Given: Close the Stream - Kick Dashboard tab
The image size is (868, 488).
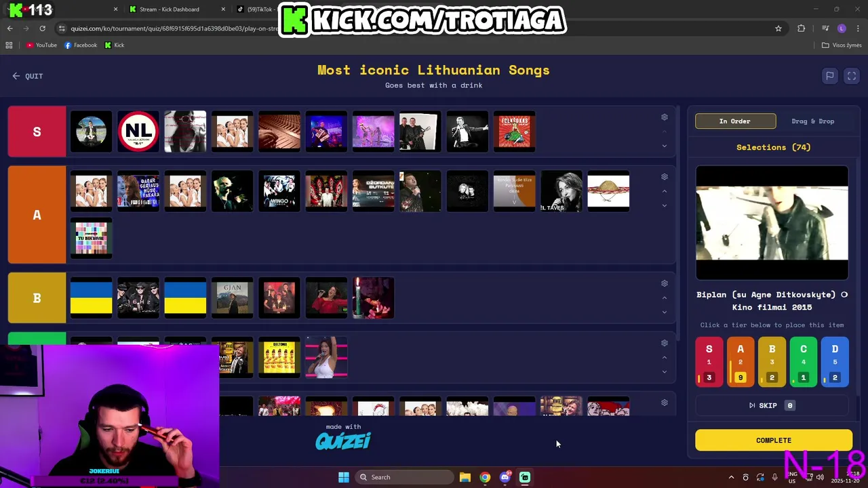Looking at the screenshot, I should pos(224,9).
